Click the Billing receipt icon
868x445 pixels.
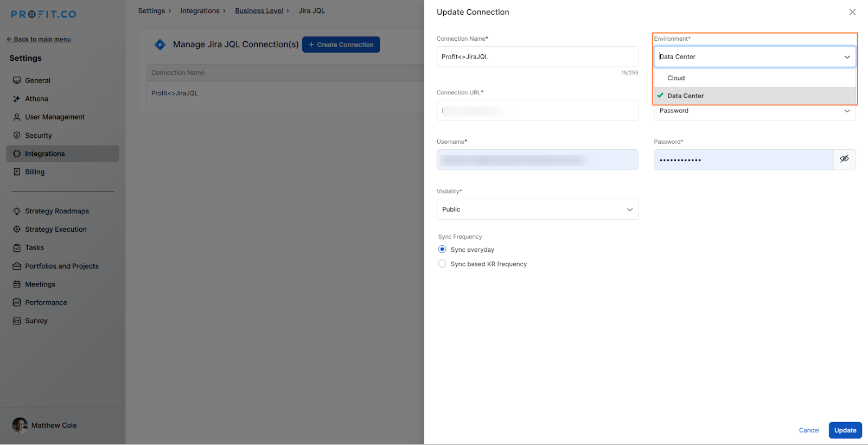(x=17, y=171)
